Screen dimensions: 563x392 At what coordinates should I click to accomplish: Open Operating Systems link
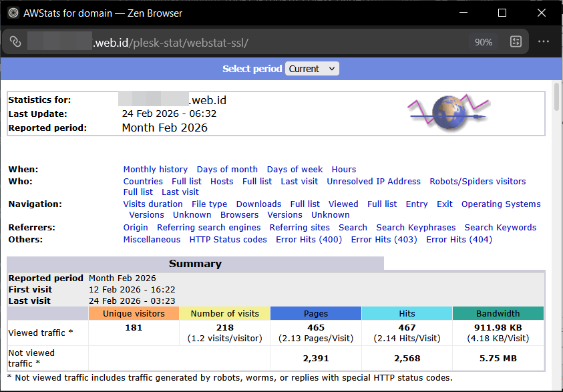[501, 204]
